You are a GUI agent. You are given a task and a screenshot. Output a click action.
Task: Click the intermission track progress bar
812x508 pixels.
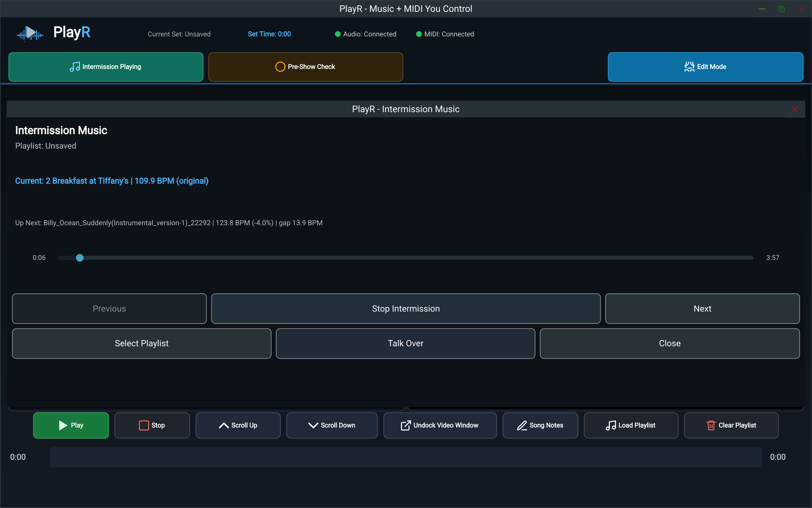406,258
